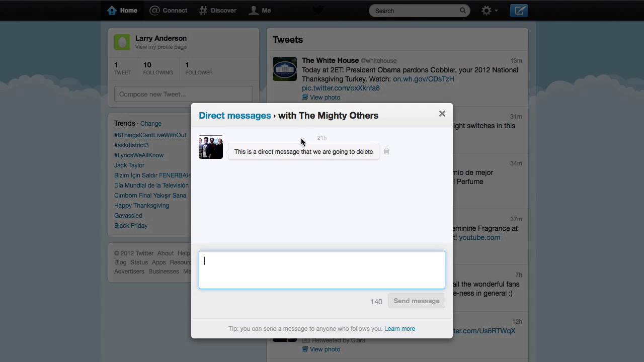Open the youtube.com link in the timeline
Image resolution: width=644 pixels, height=362 pixels.
pos(479,237)
